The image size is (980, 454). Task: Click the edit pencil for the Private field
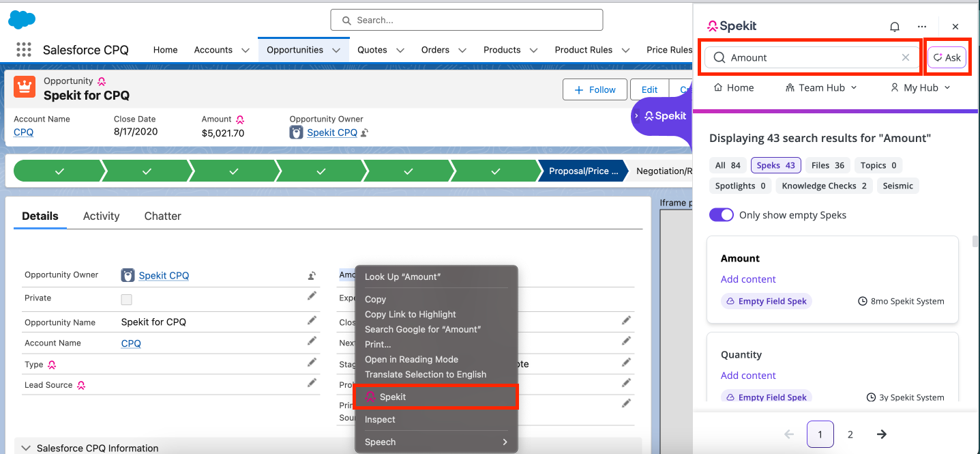(x=312, y=296)
